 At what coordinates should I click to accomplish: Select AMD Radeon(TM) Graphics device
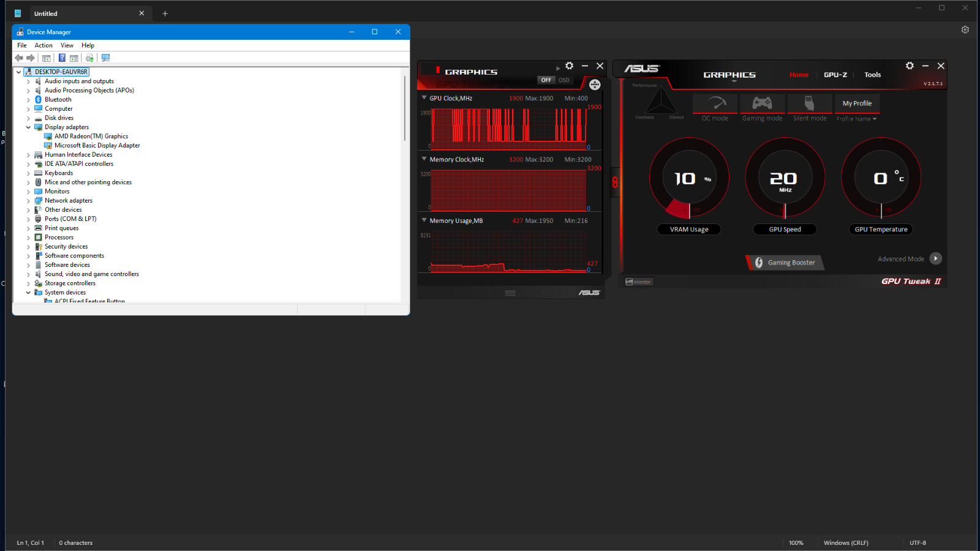[x=91, y=137]
